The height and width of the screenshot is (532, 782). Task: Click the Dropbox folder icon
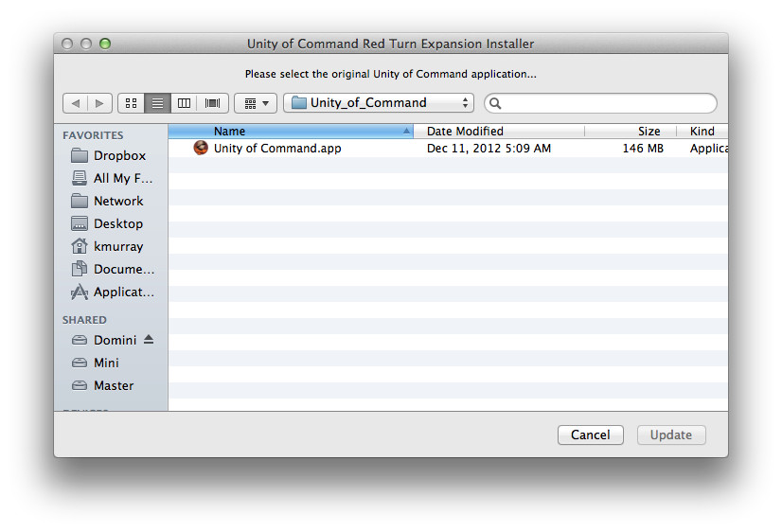click(80, 155)
